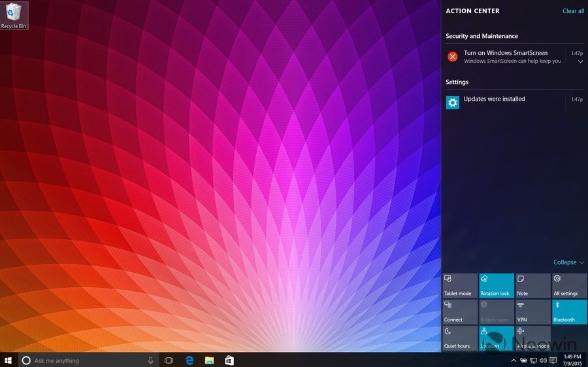Click the red SmartScreen warning icon

(453, 57)
